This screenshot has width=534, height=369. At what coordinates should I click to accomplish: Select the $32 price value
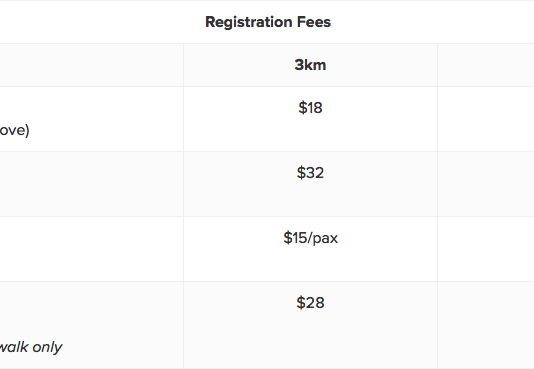point(310,173)
